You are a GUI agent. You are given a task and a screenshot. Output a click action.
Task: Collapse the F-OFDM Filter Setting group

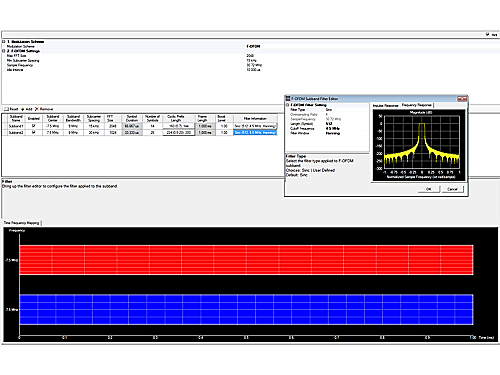pos(287,105)
